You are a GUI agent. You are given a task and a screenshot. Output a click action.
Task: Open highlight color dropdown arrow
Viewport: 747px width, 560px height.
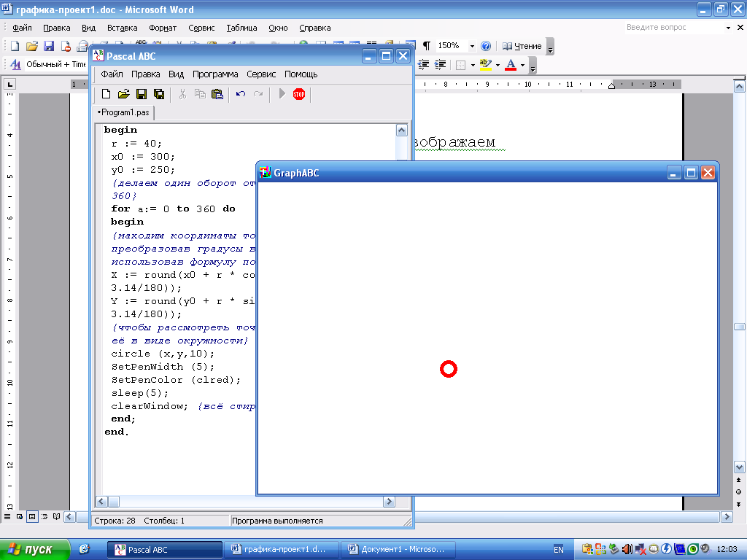(x=498, y=65)
